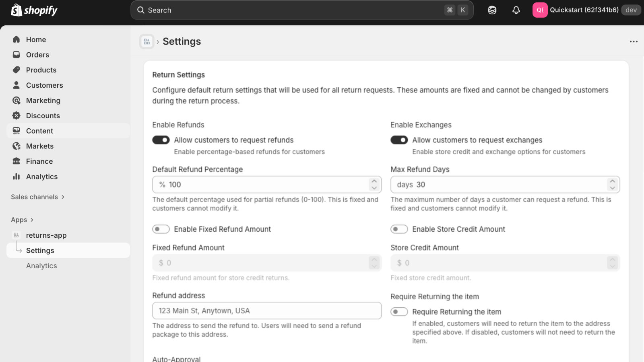Screen dimensions: 644x362
Task: Open the three-dot more actions menu
Action: tap(634, 41)
